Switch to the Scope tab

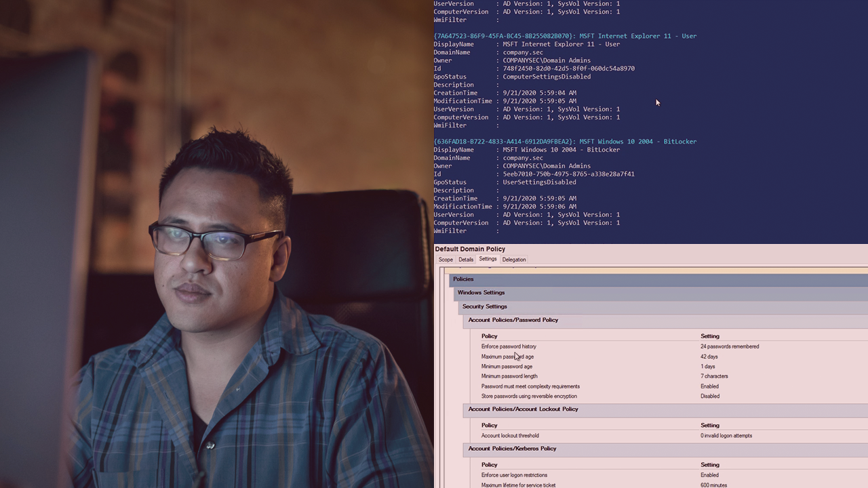pos(446,260)
